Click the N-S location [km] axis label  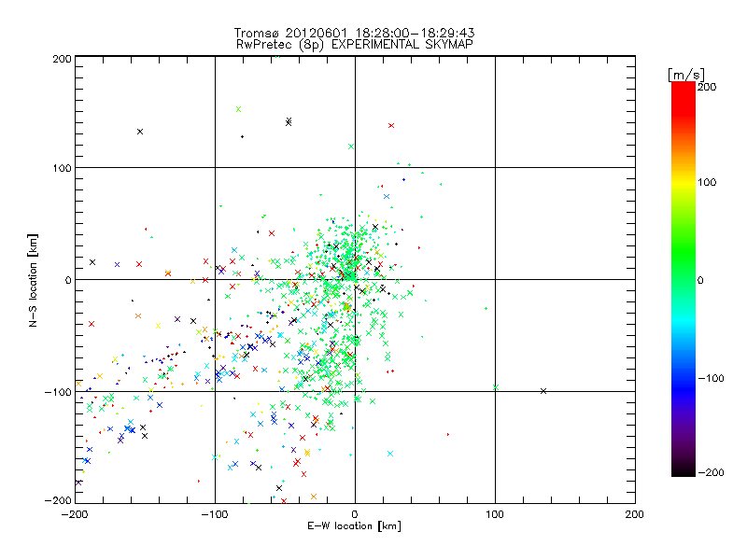click(33, 281)
